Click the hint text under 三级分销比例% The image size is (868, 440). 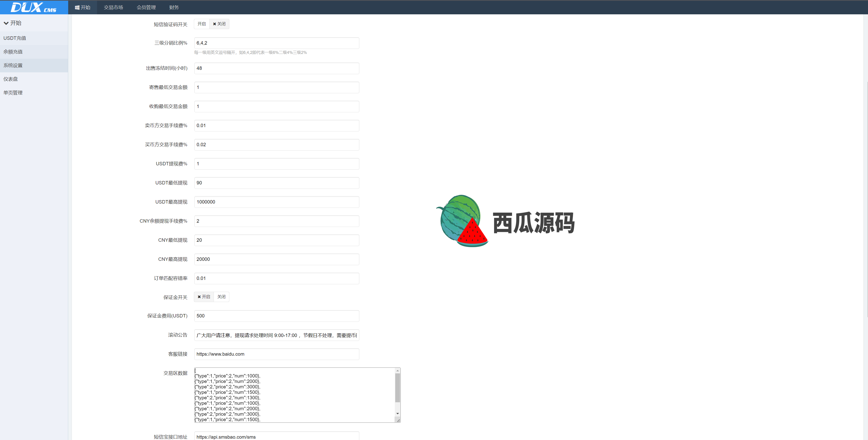pyautogui.click(x=250, y=53)
